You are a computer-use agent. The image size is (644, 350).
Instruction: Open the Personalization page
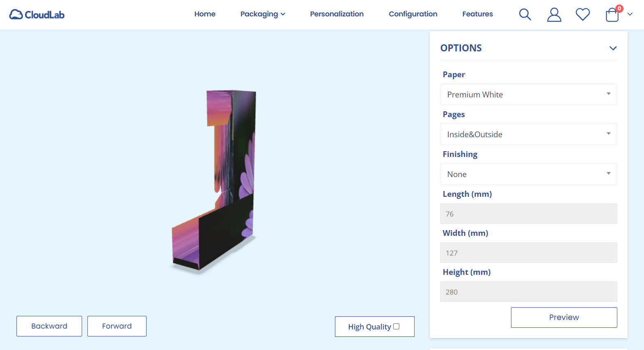(x=337, y=14)
